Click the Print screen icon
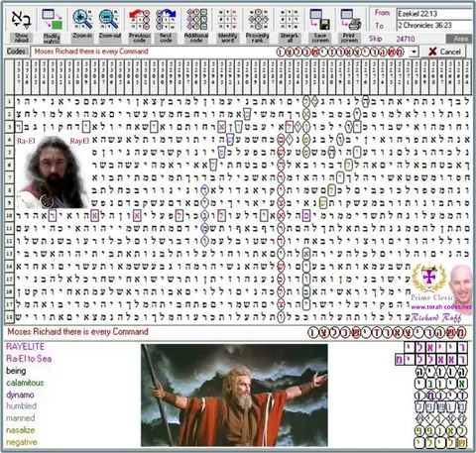The image size is (476, 453). [350, 19]
